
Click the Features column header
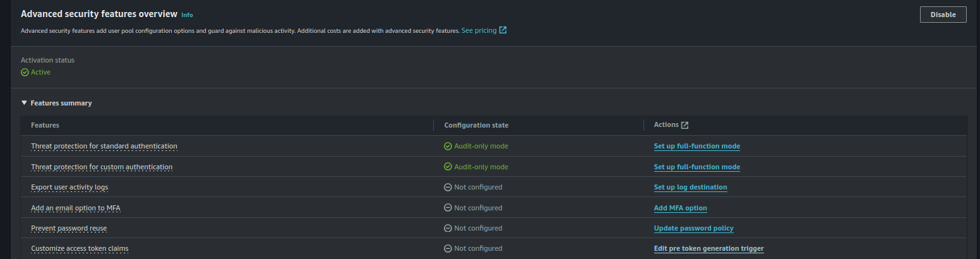(x=45, y=125)
